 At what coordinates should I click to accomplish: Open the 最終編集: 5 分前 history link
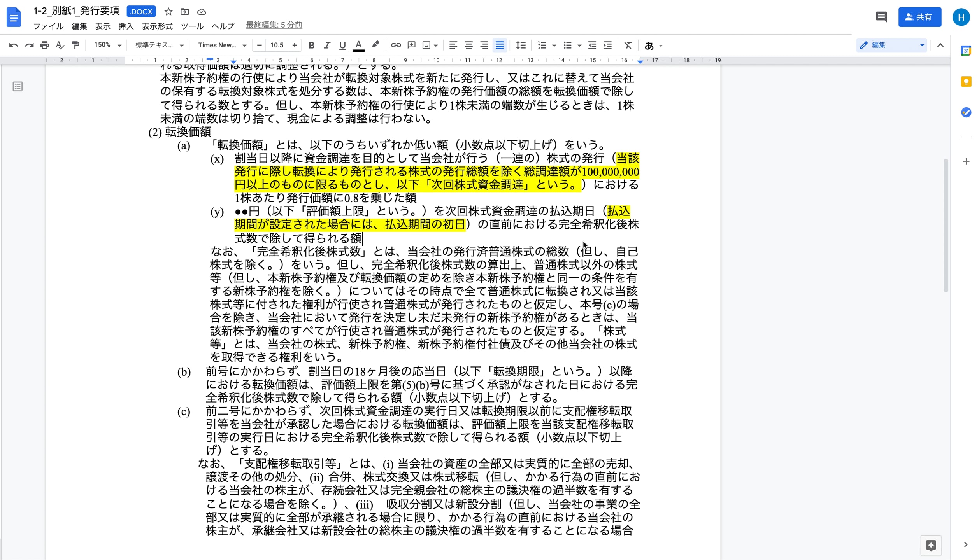tap(274, 25)
